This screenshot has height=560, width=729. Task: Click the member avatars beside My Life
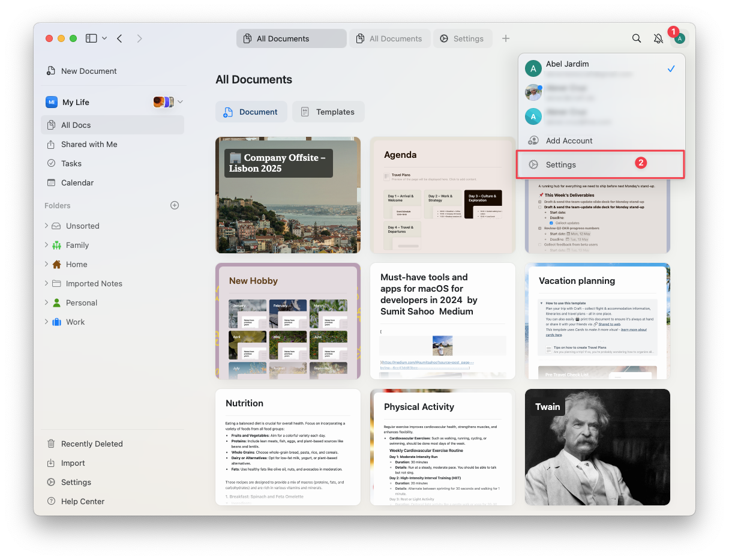[x=163, y=102]
